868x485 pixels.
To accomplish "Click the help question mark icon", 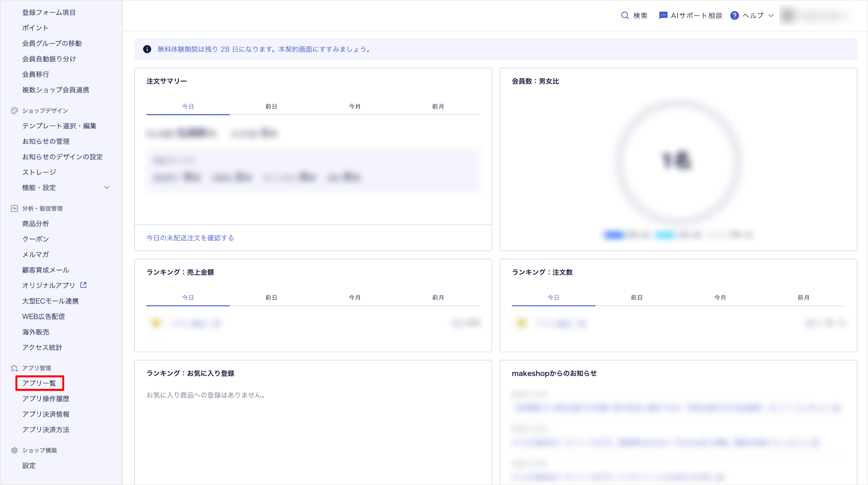I will (734, 16).
